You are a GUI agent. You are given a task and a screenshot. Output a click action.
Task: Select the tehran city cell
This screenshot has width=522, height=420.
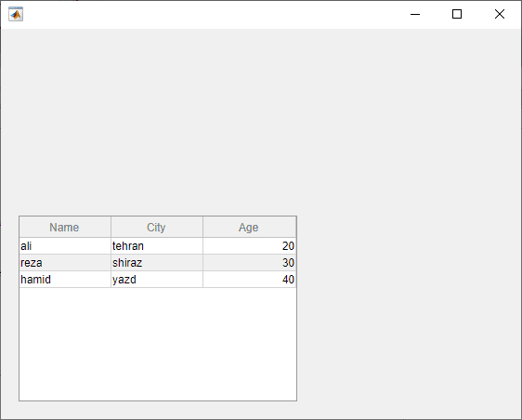click(x=157, y=246)
